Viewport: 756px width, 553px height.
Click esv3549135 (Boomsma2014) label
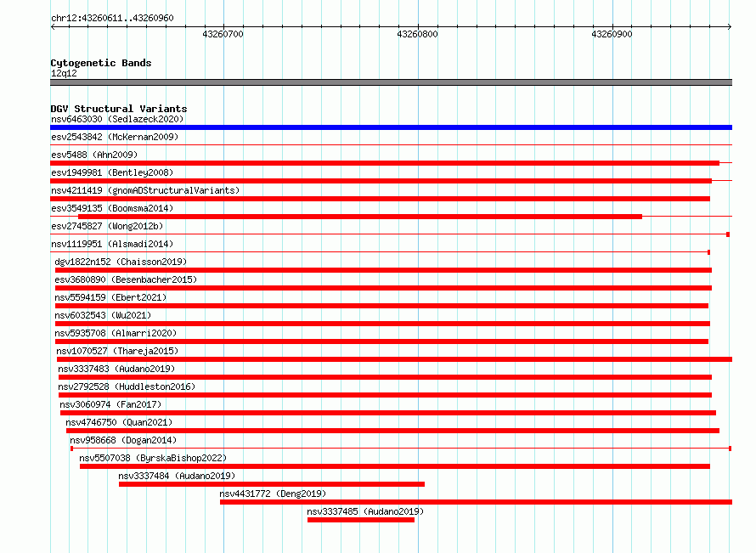point(112,208)
